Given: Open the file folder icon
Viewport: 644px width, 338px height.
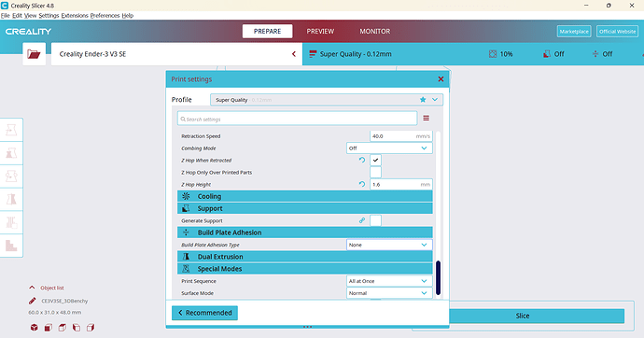Looking at the screenshot, I should (34, 54).
